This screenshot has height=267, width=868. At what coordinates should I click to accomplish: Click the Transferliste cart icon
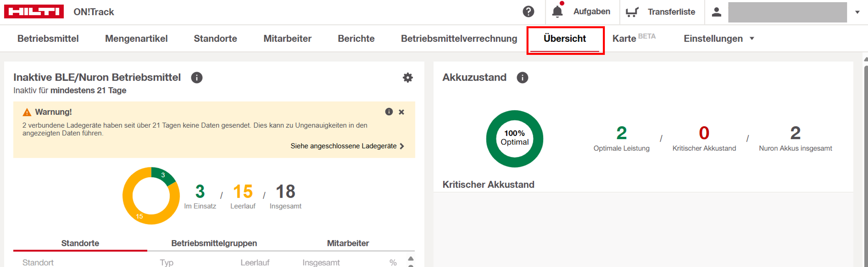click(632, 12)
